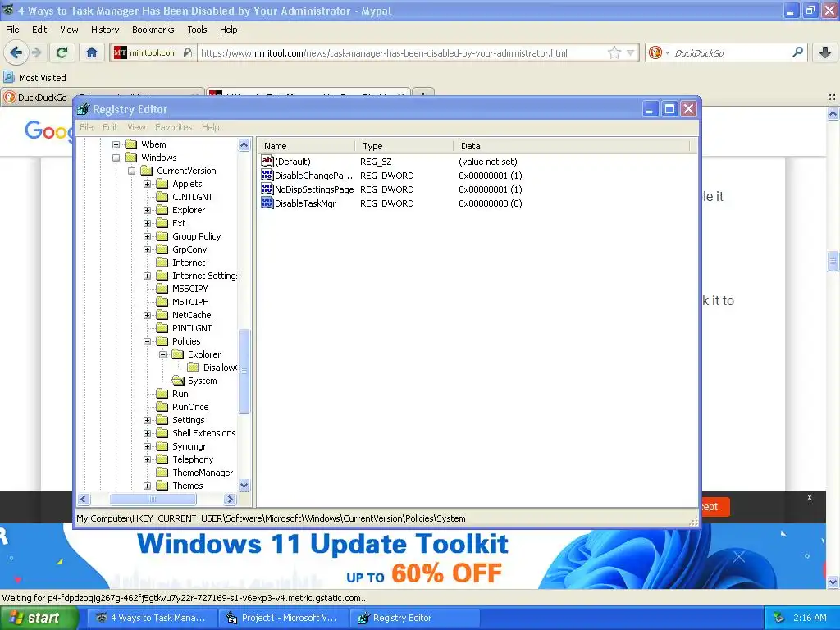Click the tree horizontal scroll right arrow
Viewport: 840px width, 630px height.
tap(231, 500)
